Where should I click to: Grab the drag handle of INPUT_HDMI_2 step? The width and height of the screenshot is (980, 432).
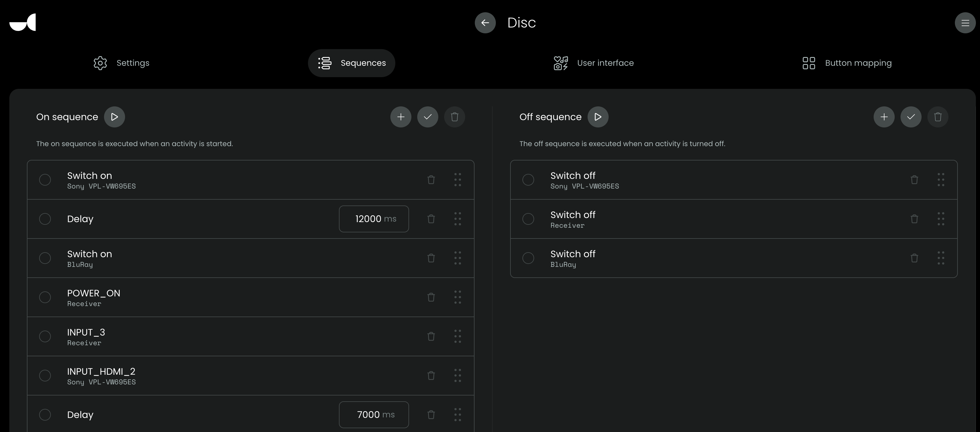[458, 376]
